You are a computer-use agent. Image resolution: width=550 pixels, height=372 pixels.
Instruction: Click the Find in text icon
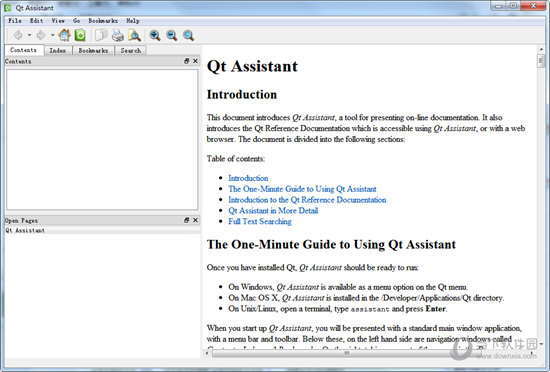(134, 35)
